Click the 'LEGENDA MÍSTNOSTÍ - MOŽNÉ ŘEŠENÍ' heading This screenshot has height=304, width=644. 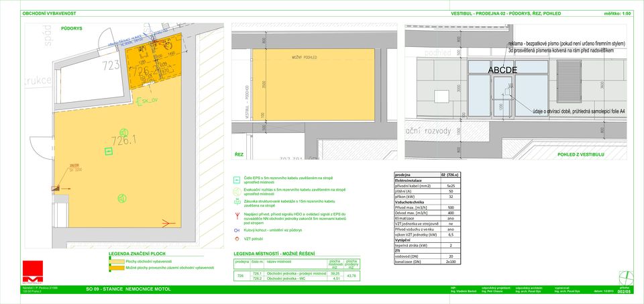[274, 254]
